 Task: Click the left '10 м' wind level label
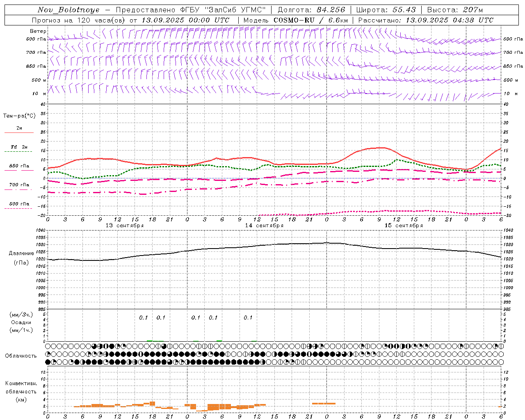tap(39, 94)
